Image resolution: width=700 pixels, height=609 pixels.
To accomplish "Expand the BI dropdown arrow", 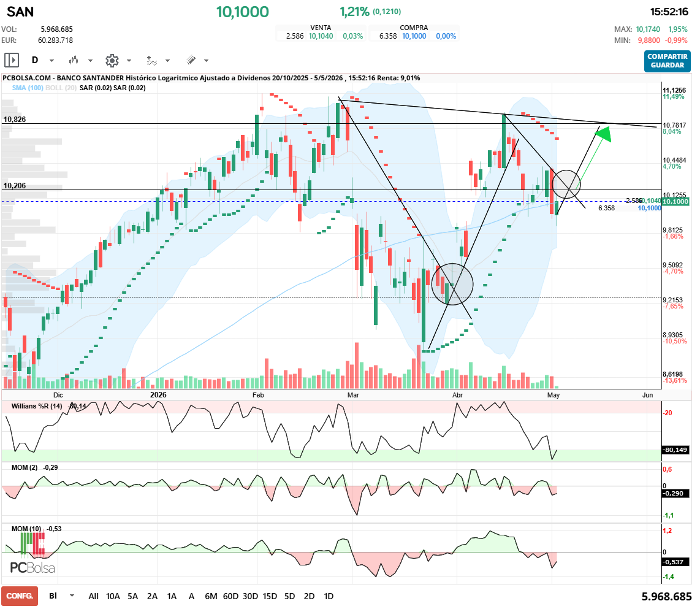I will point(72,596).
